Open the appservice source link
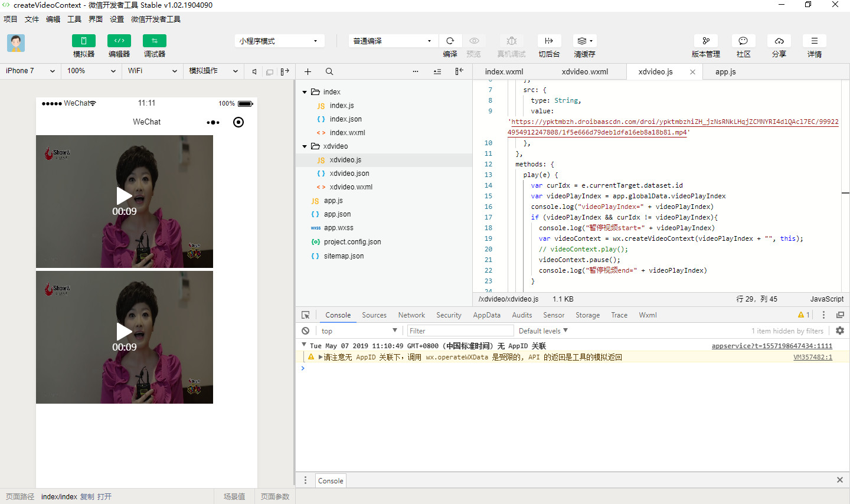This screenshot has height=504, width=850. [x=771, y=346]
